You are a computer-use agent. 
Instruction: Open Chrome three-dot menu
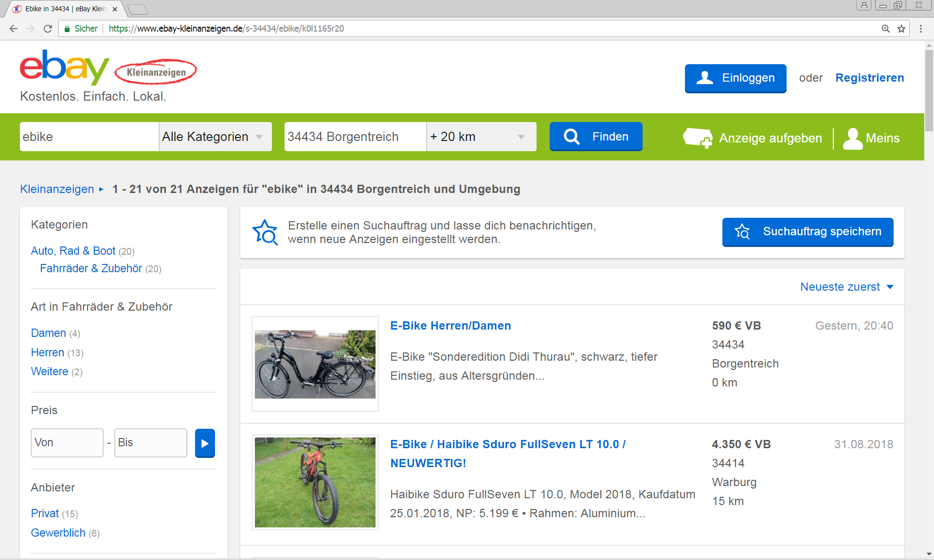pyautogui.click(x=920, y=29)
